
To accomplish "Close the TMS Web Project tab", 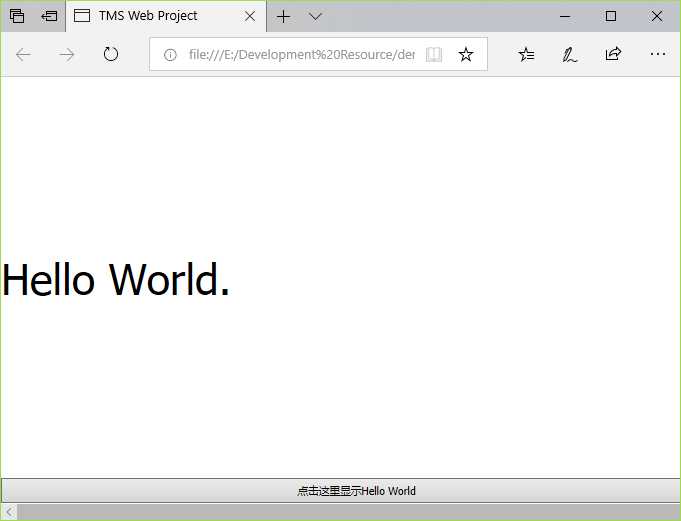I will (x=250, y=16).
